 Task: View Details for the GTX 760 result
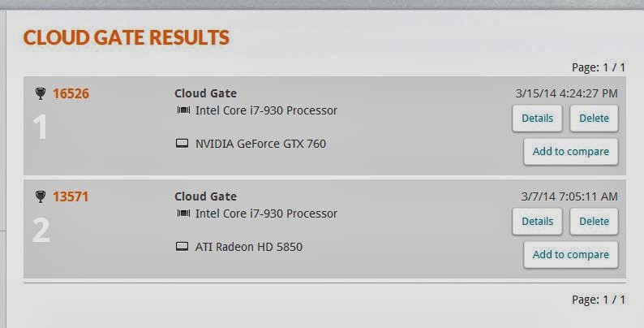click(x=537, y=119)
